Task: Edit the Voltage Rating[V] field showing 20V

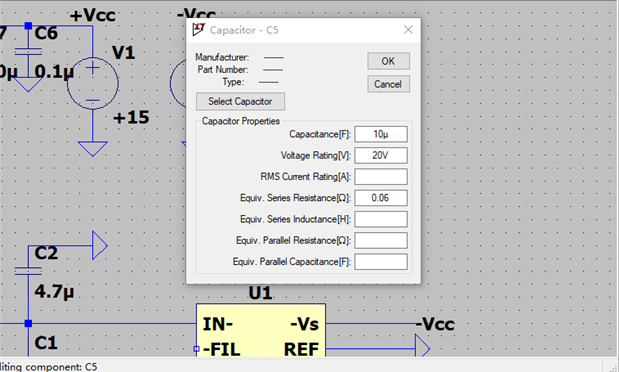Action: pyautogui.click(x=381, y=156)
